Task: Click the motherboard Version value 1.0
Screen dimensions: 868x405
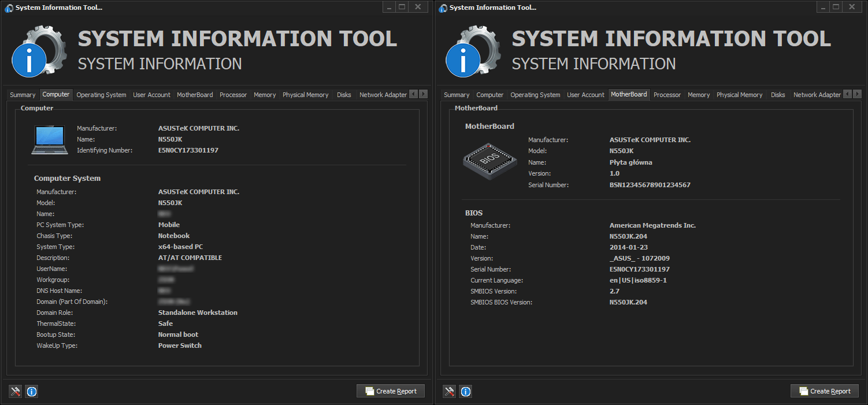Action: 614,173
